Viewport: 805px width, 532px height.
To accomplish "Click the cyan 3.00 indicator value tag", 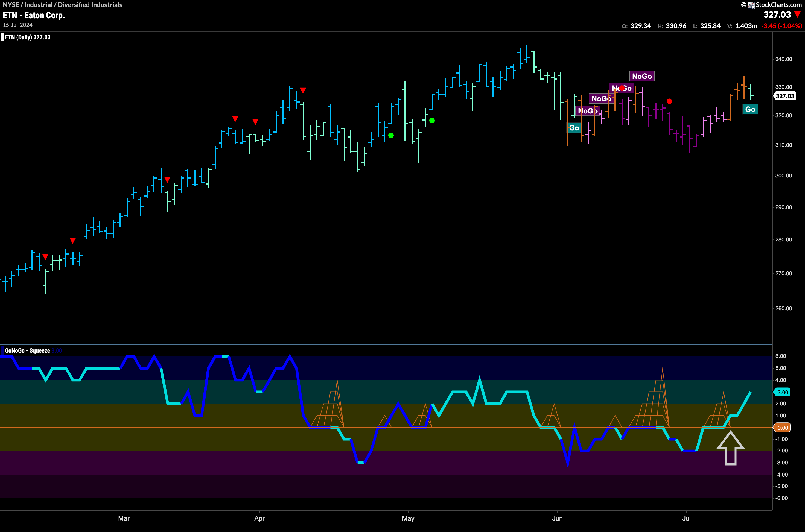I will [782, 392].
